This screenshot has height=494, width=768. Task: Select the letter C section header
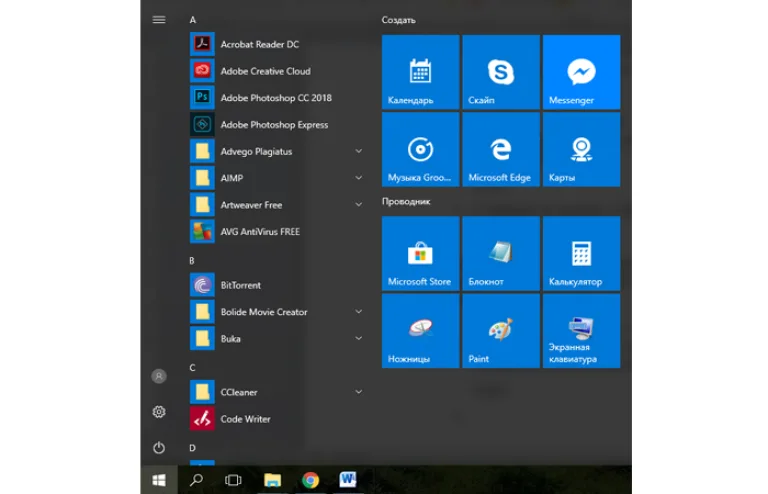(x=192, y=368)
